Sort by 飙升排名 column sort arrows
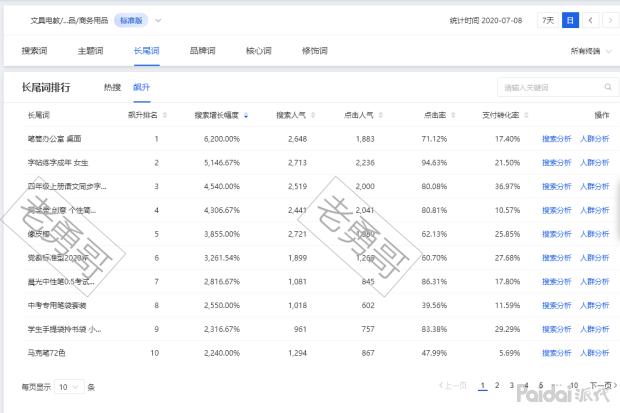This screenshot has width=620, height=413. coord(164,115)
